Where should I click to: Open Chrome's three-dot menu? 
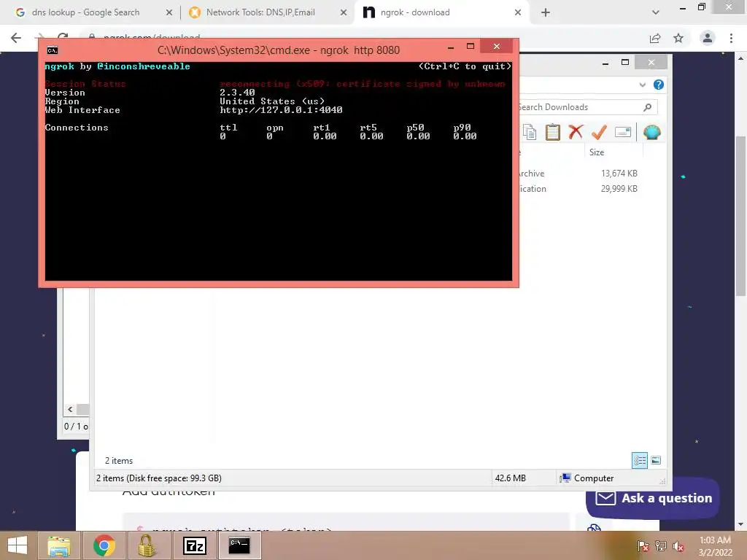point(731,38)
